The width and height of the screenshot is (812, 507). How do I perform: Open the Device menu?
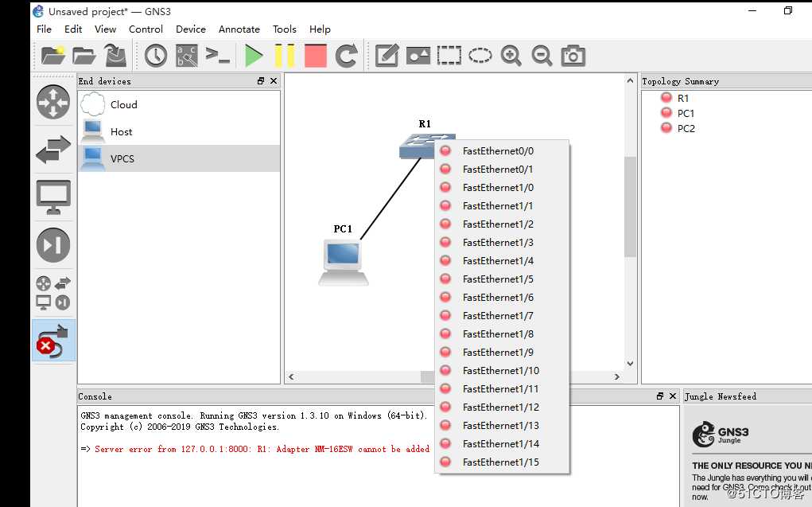[x=191, y=29]
